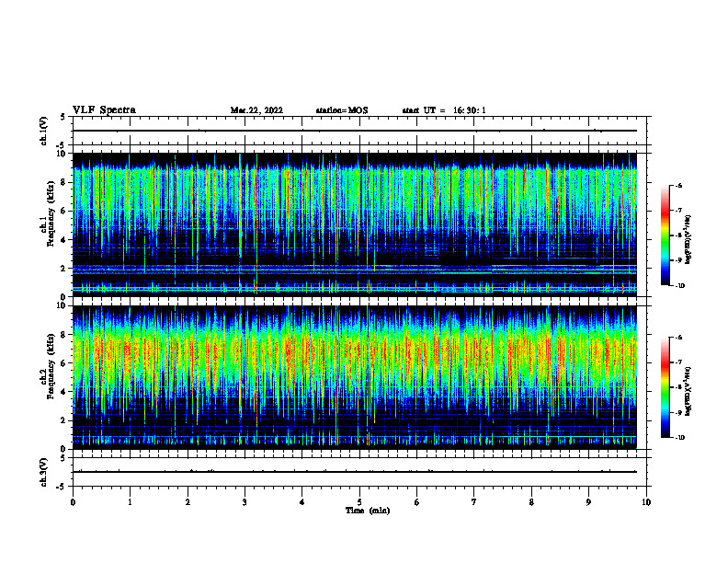The width and height of the screenshot is (728, 563).
Task: Click the ch.2 frequency axis "4" tick label
Action: click(64, 392)
